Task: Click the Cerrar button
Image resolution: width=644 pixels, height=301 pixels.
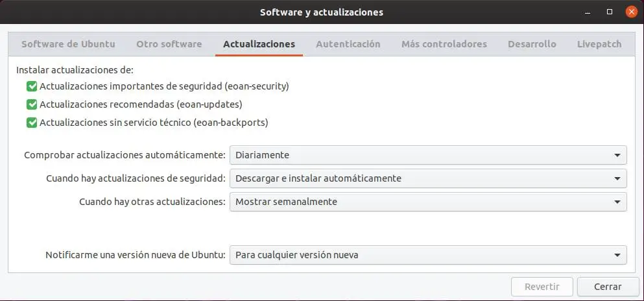Action: 608,287
